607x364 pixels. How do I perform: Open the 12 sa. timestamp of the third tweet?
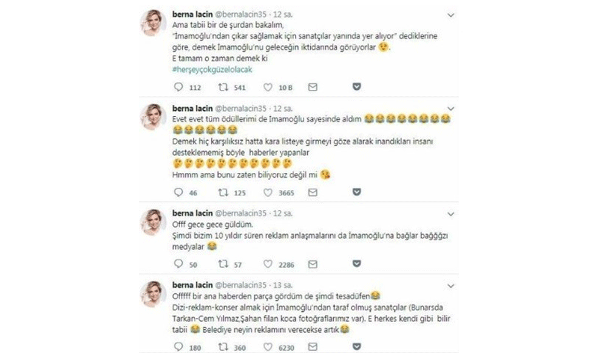point(283,214)
